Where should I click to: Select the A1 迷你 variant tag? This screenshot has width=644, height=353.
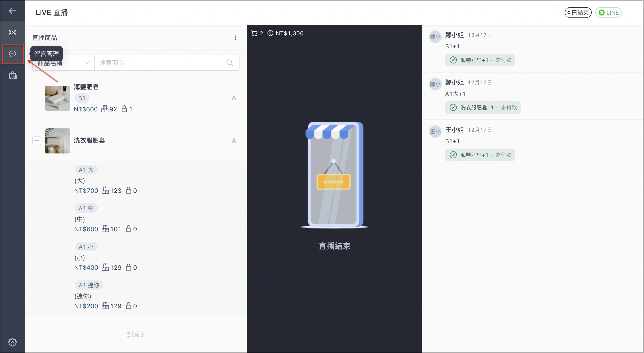(89, 285)
